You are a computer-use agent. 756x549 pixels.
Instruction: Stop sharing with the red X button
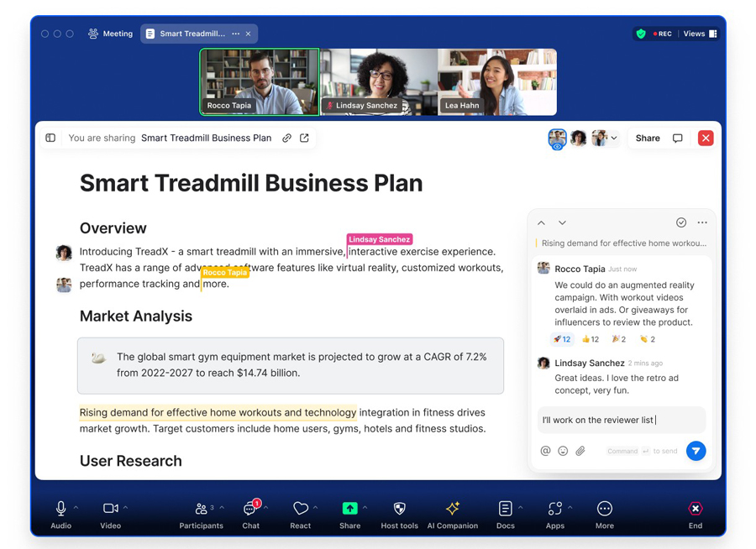pos(706,139)
